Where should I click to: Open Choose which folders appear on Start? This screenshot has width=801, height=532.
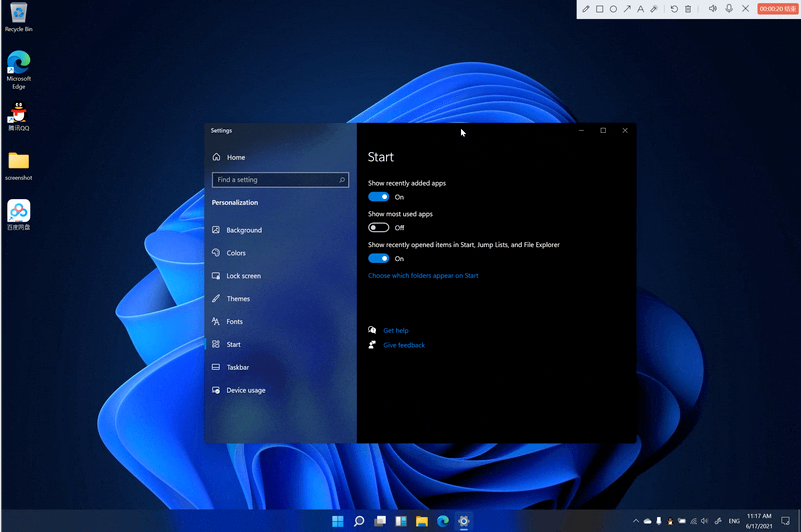pos(423,276)
